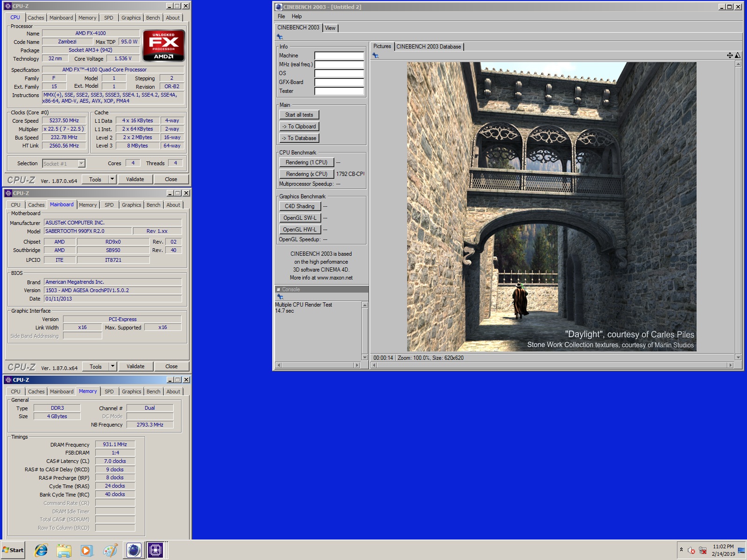Click the Tester input field
The width and height of the screenshot is (747, 560).
pos(339,91)
